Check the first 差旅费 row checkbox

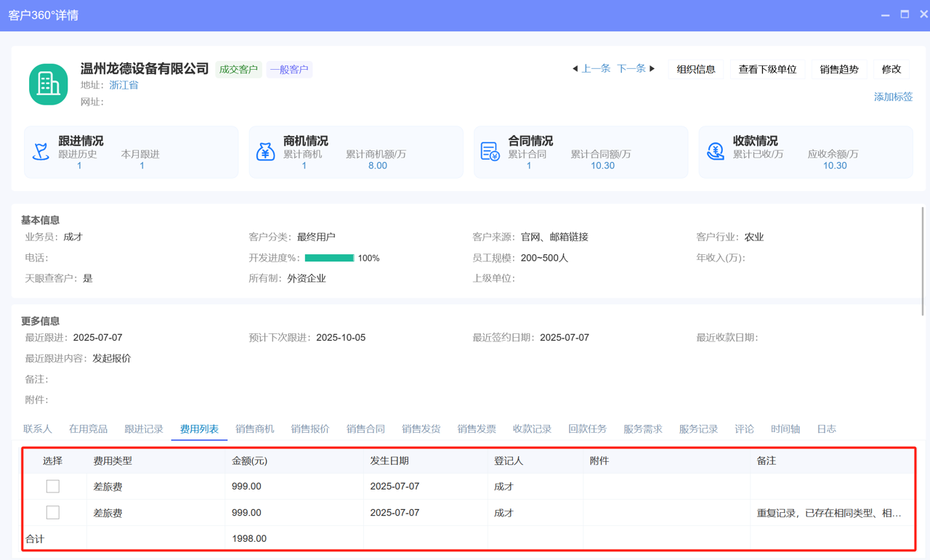52,486
